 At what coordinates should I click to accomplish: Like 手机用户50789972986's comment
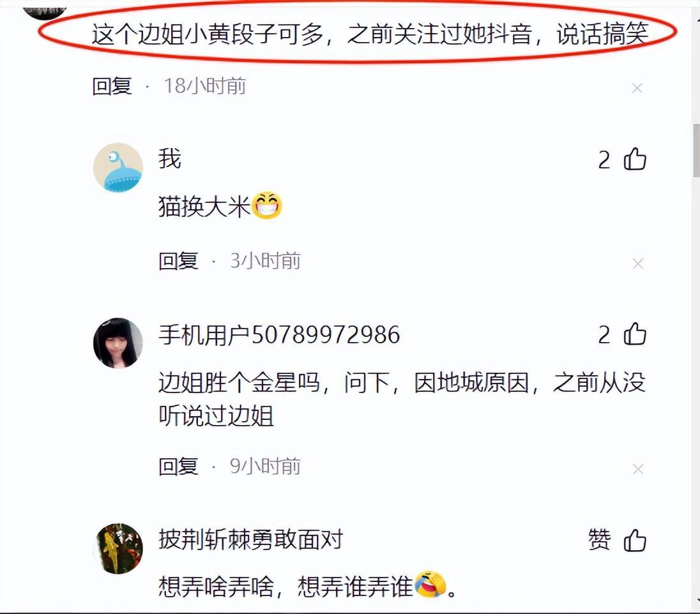click(x=635, y=334)
